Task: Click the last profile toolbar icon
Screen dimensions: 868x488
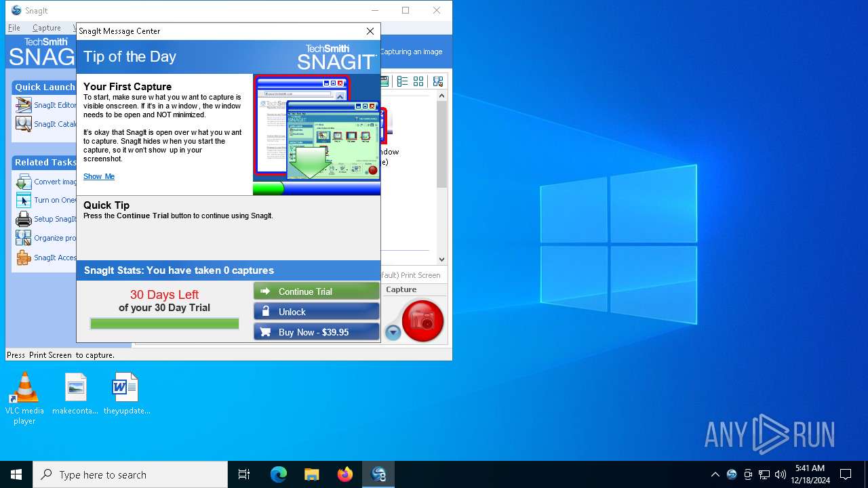Action: (x=438, y=81)
